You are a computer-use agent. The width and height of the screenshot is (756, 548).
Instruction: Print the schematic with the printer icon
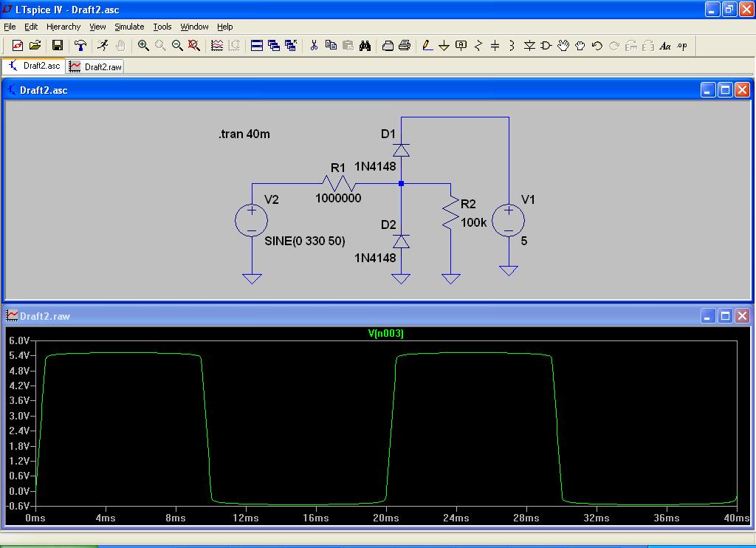tap(405, 45)
